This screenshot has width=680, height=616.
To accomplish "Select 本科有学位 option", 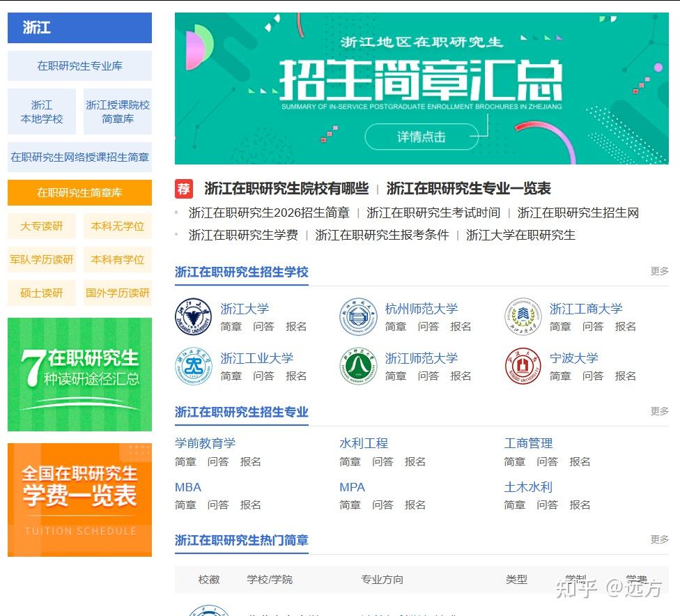I will pos(118,259).
